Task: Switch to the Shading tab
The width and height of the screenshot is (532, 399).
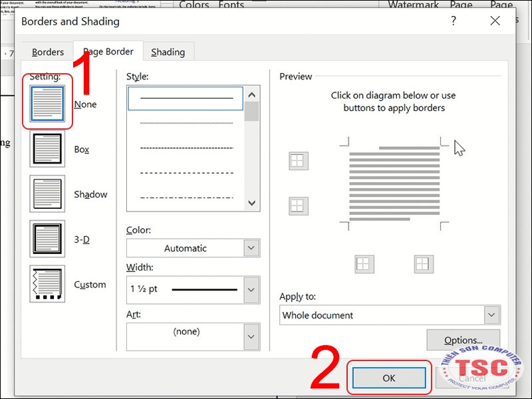Action: [x=168, y=52]
